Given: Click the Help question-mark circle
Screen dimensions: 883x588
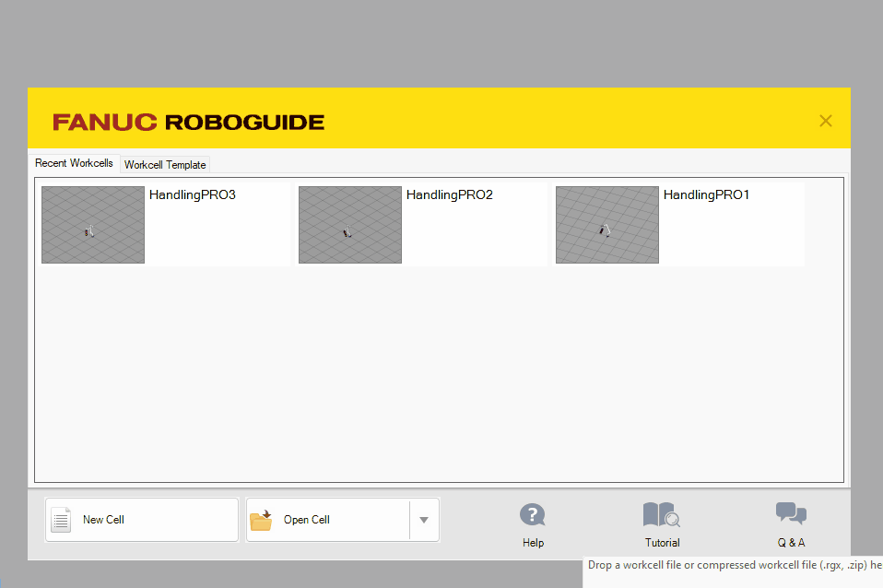Looking at the screenshot, I should (533, 514).
